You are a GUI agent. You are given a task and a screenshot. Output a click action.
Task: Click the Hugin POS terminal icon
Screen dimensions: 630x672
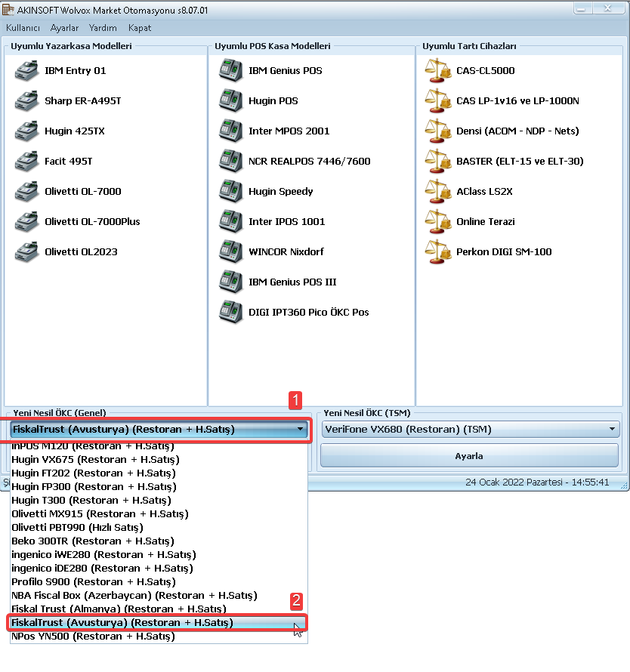(x=231, y=101)
